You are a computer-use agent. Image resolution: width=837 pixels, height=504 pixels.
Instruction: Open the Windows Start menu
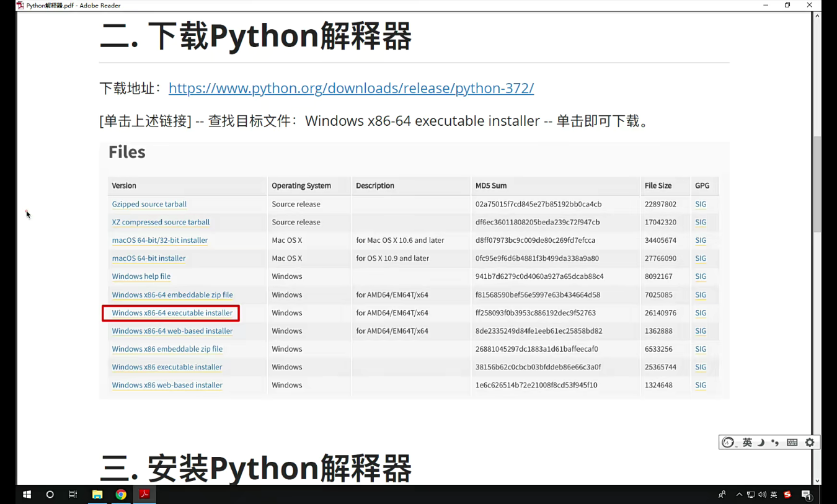pyautogui.click(x=27, y=494)
